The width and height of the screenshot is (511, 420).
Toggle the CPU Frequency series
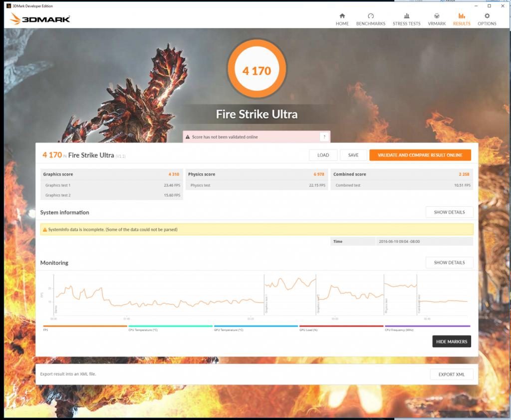(x=427, y=328)
